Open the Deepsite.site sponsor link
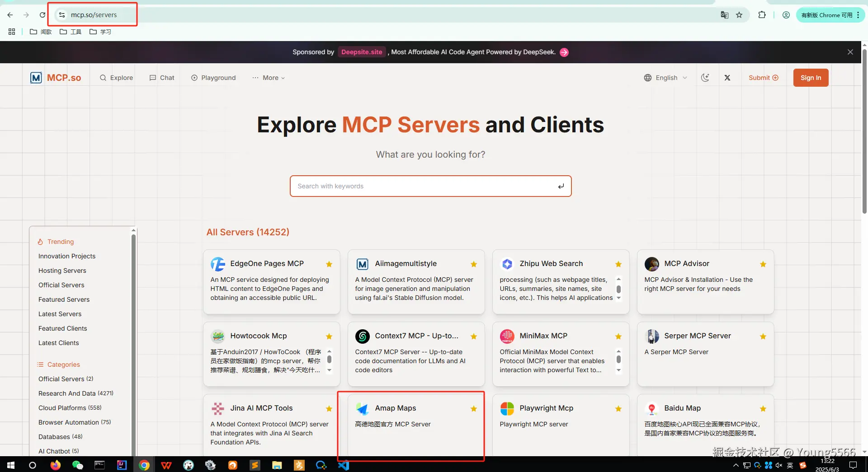The width and height of the screenshot is (868, 472). (x=362, y=52)
